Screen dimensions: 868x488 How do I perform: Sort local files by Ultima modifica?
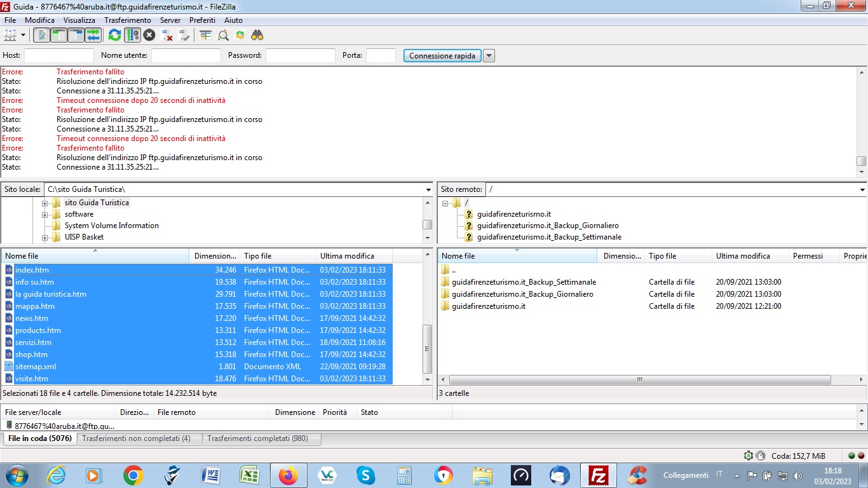point(354,256)
